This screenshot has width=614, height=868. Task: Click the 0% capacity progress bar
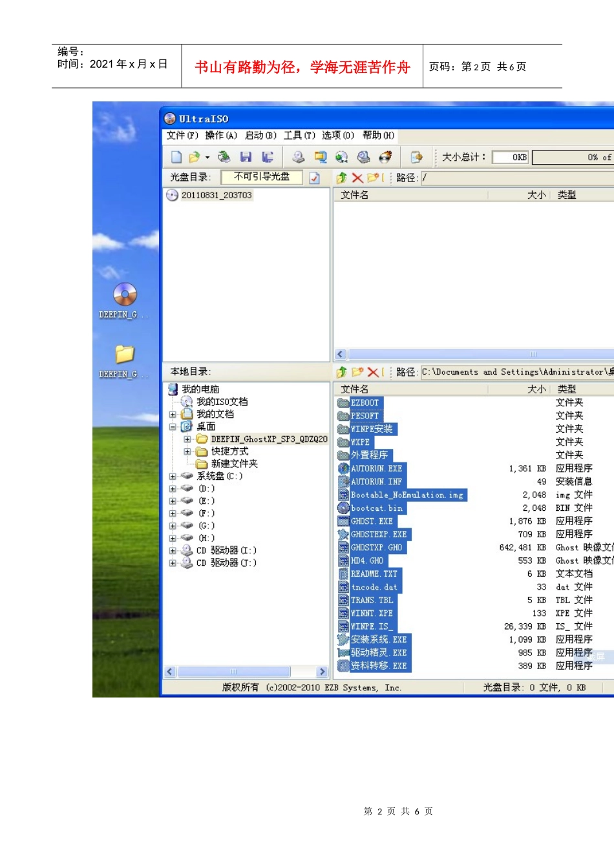point(573,157)
